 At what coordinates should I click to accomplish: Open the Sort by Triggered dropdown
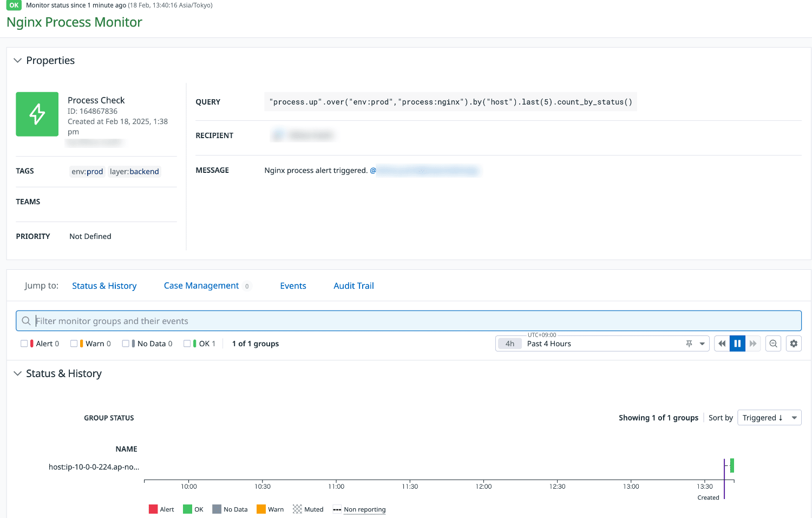(769, 418)
